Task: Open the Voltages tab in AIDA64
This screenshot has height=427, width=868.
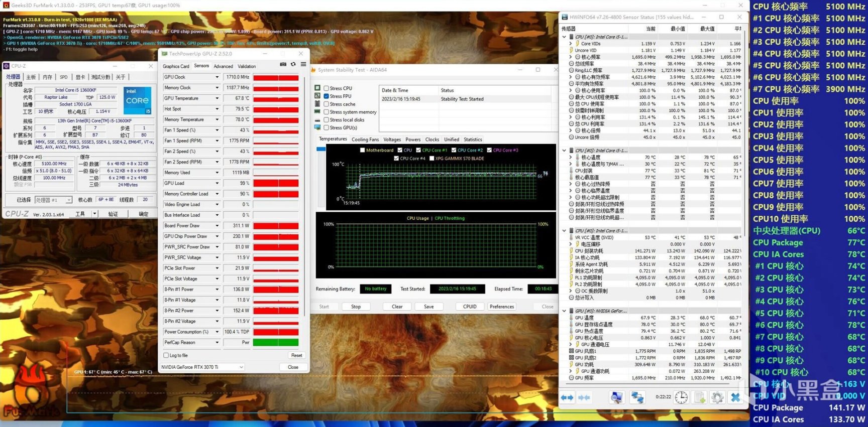Action: tap(392, 139)
